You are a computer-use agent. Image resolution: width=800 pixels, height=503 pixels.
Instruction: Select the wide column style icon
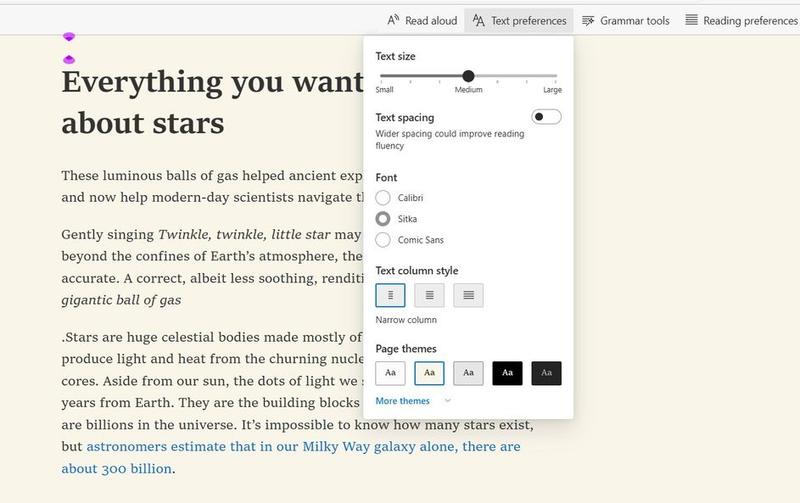pyautogui.click(x=468, y=295)
